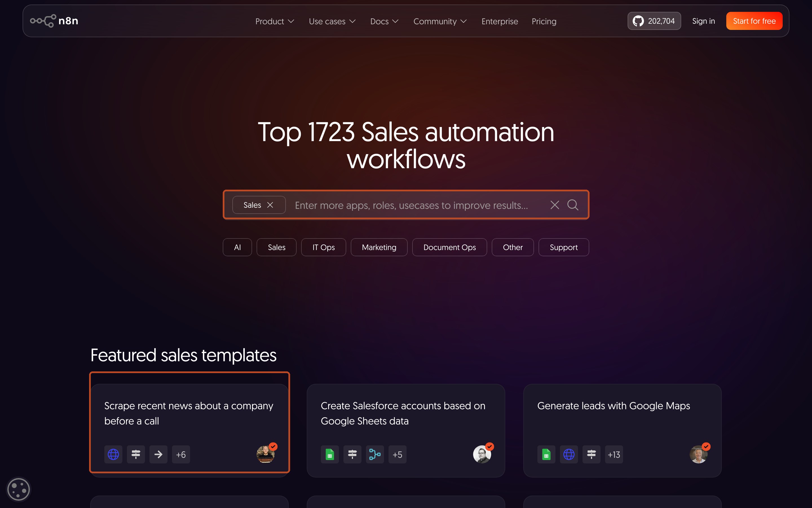
Task: Click the signpost icon on the Salesforce accounts card
Action: tap(352, 454)
